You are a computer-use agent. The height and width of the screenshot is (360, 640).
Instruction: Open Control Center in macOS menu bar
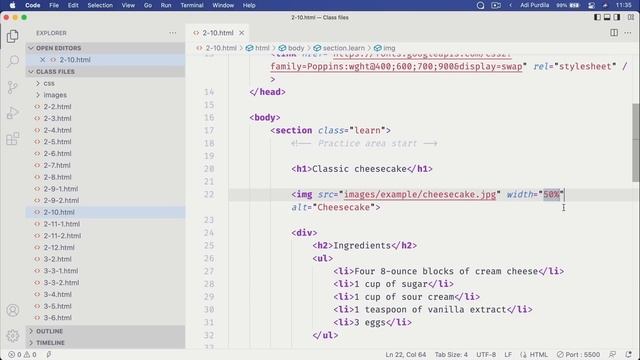(591, 5)
